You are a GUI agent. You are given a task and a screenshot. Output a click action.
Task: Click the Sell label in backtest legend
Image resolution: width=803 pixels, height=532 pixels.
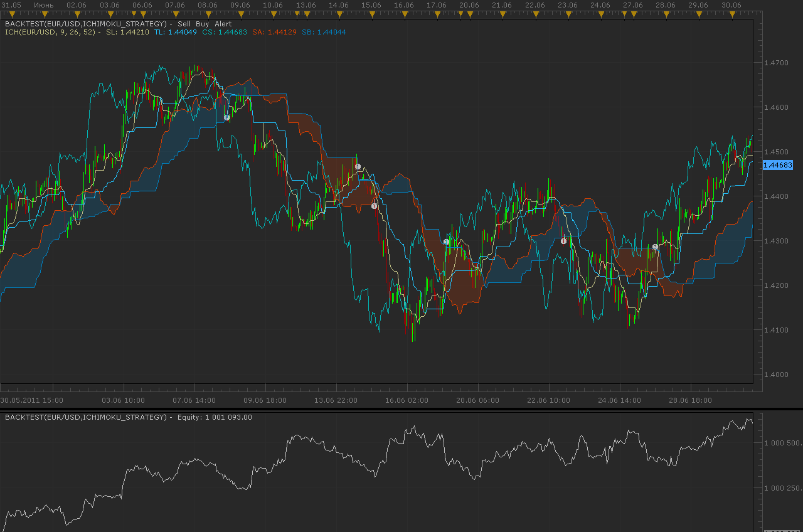coord(185,24)
